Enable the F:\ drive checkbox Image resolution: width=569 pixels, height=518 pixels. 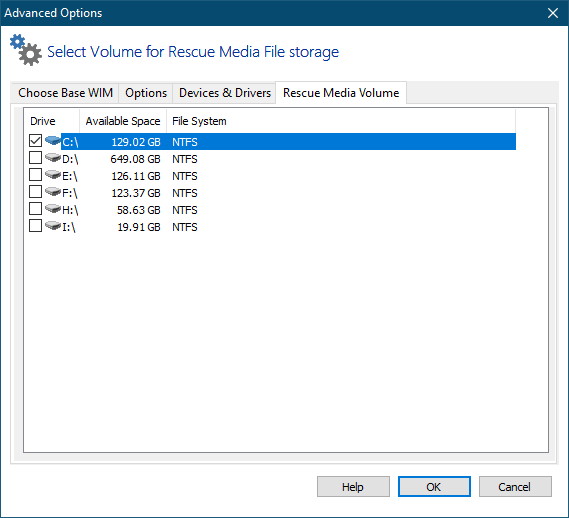click(x=35, y=191)
